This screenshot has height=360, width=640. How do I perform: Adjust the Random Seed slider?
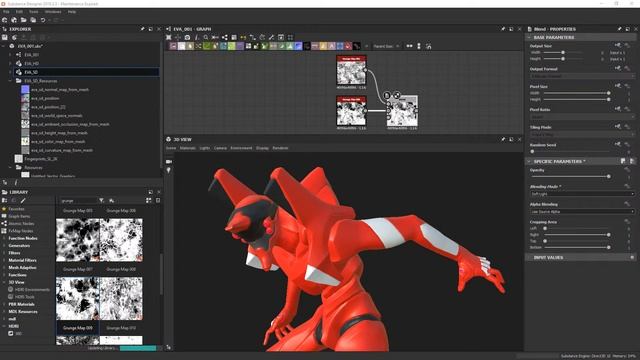click(532, 151)
